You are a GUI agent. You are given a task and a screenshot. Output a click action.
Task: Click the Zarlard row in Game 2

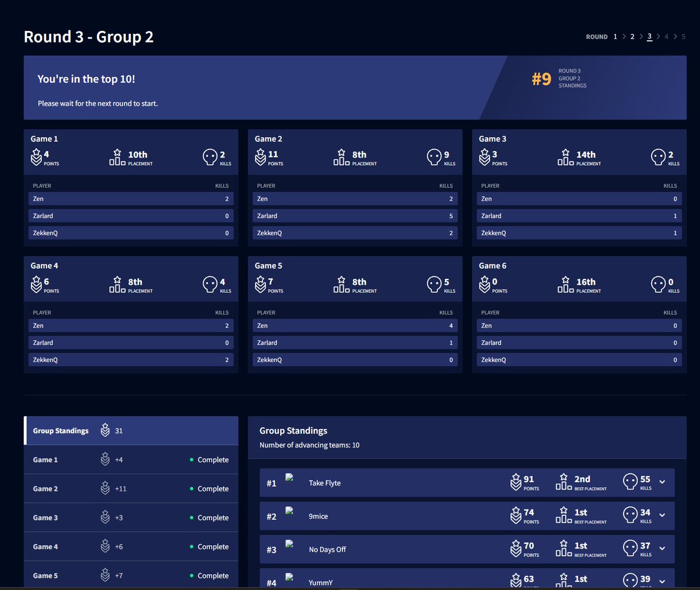coord(355,216)
